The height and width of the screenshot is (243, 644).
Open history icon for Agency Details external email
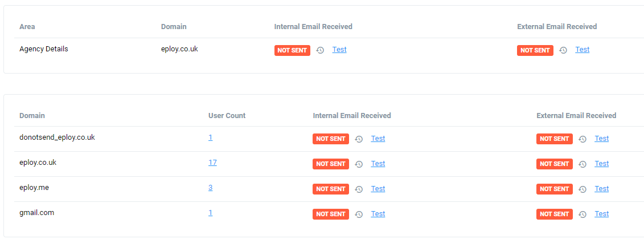click(563, 50)
